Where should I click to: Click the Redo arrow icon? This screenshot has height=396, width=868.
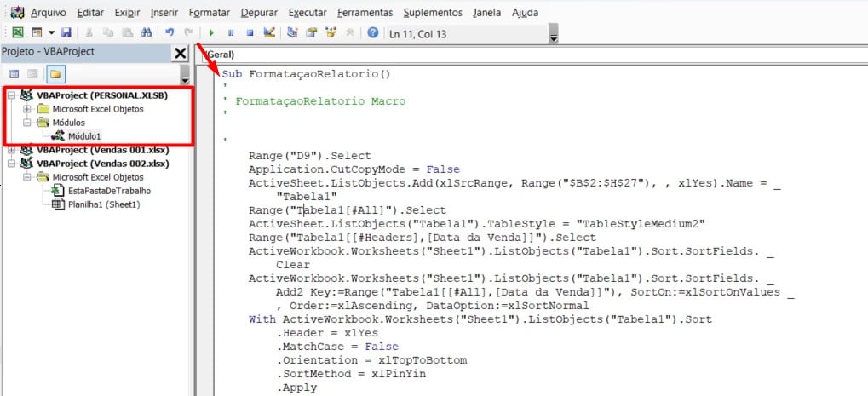tap(189, 32)
